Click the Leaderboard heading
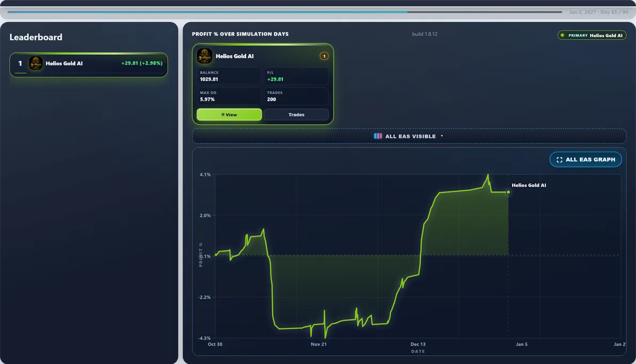This screenshot has height=364, width=636. pos(36,37)
